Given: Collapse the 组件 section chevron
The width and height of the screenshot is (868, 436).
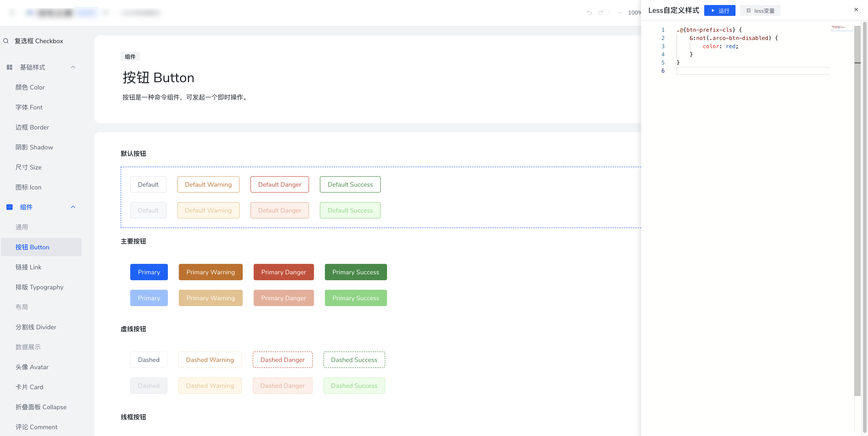Looking at the screenshot, I should click(x=73, y=207).
